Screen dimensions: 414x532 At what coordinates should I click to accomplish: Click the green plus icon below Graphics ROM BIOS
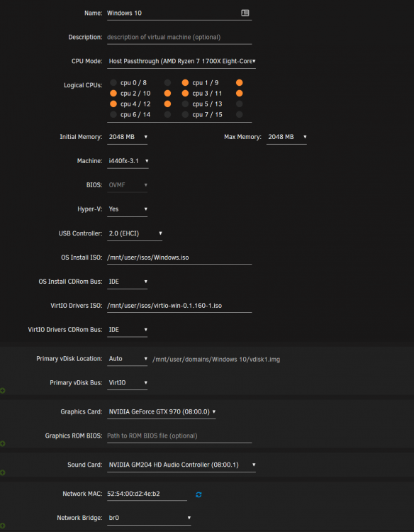pos(2,443)
